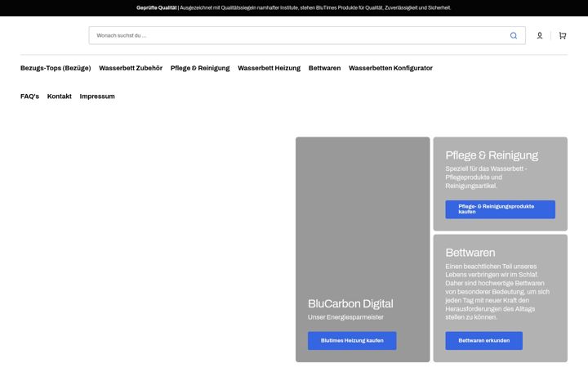The image size is (588, 368).
Task: Open the shopping cart icon
Action: [x=563, y=36]
